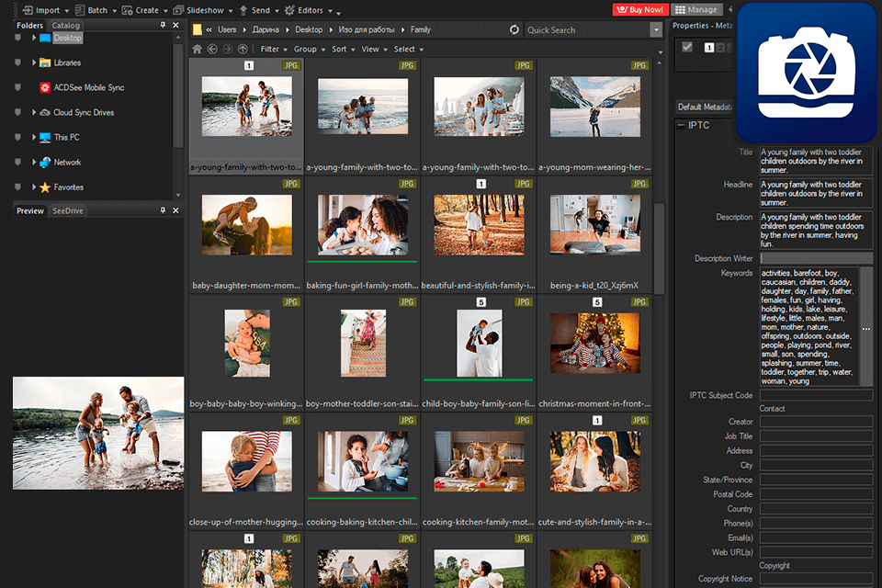Image resolution: width=882 pixels, height=588 pixels.
Task: Switch to Manage mode
Action: tap(696, 9)
